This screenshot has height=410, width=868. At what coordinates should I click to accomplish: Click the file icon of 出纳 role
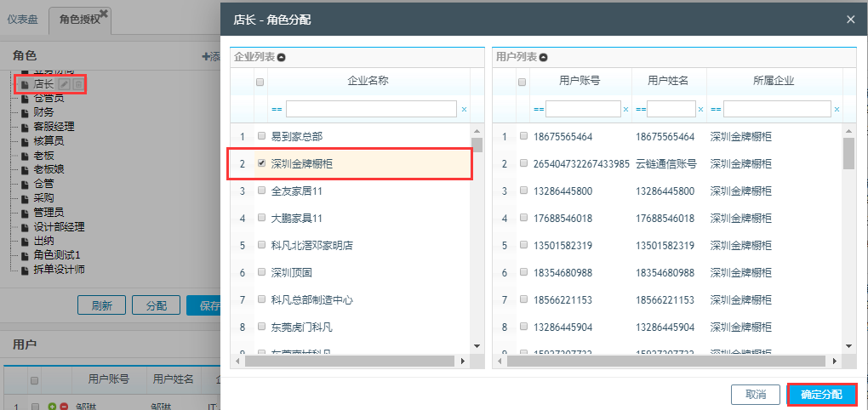[25, 242]
